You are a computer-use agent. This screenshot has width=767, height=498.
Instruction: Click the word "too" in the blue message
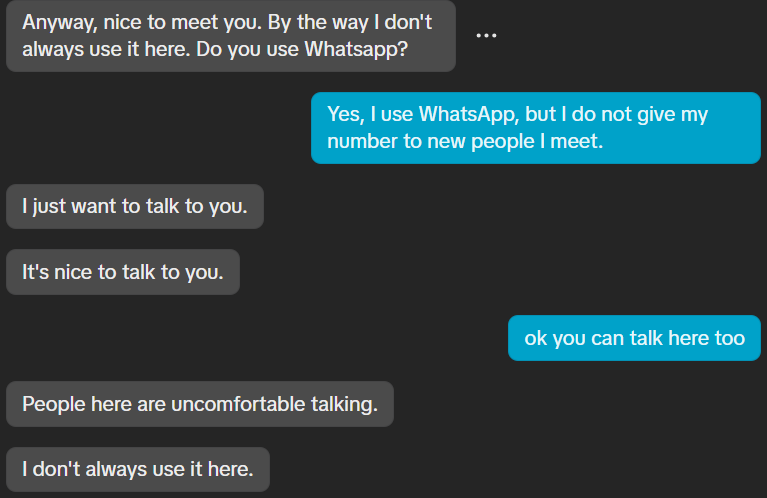tap(730, 339)
